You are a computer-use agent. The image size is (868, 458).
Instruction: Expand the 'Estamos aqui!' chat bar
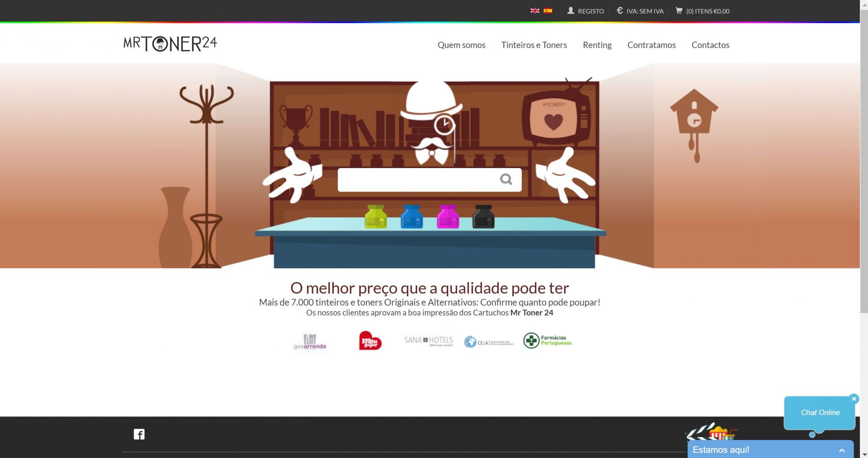click(841, 450)
